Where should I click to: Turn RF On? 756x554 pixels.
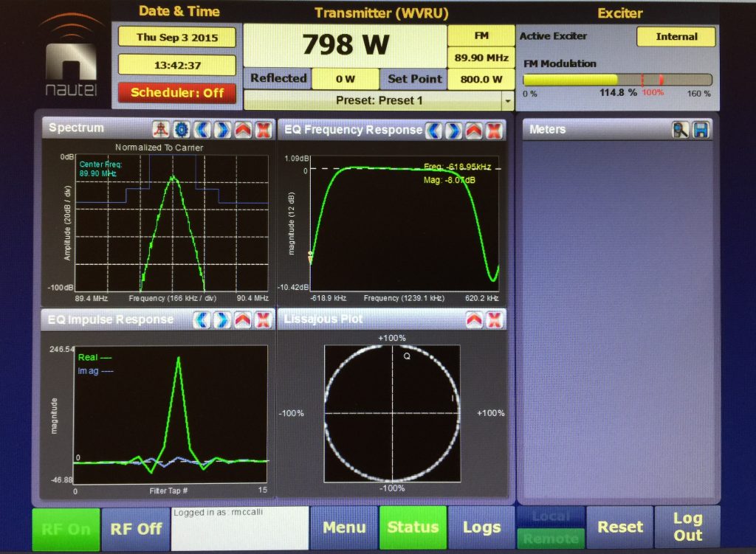[x=66, y=529]
